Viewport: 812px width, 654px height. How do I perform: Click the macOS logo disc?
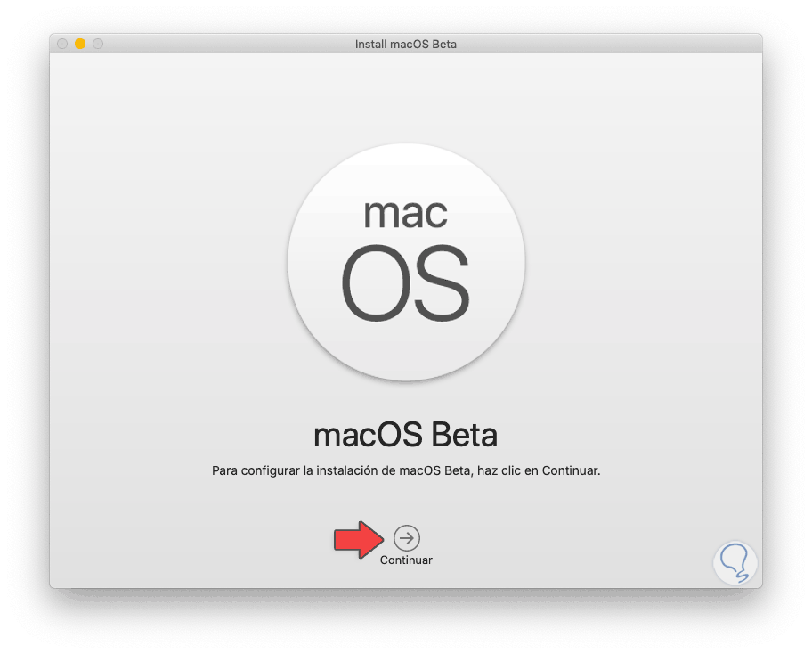point(406,262)
